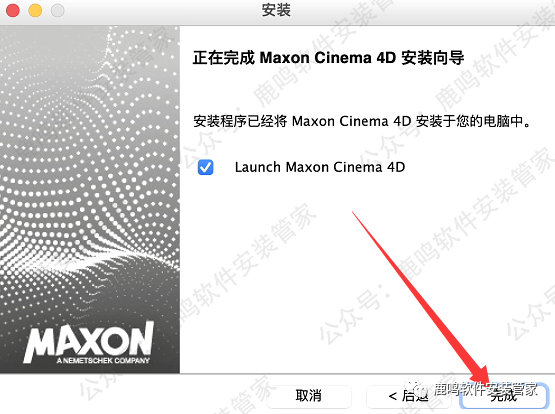Go back with the < 后退 button
The height and width of the screenshot is (414, 555).
coord(408,396)
